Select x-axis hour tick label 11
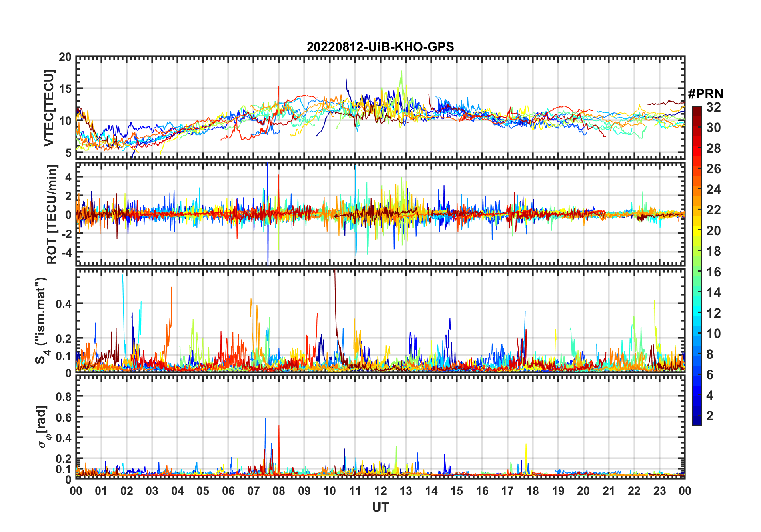This screenshot has width=761, height=532. (x=355, y=491)
